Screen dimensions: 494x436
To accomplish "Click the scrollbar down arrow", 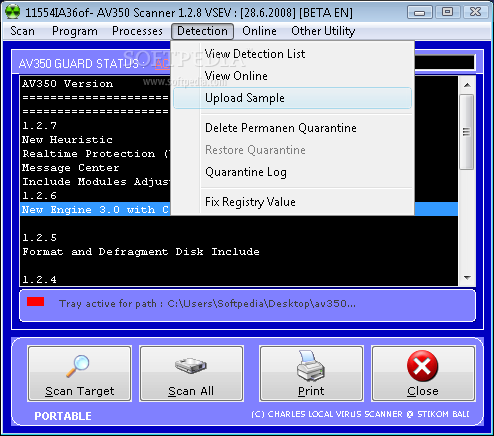I will coord(467,278).
